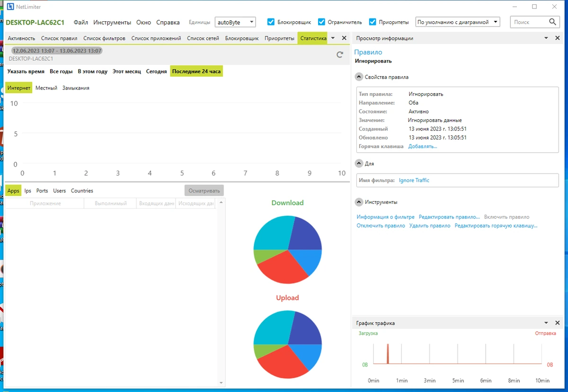This screenshot has height=392, width=568.
Task: Click into the Поиск search field
Action: pos(528,22)
